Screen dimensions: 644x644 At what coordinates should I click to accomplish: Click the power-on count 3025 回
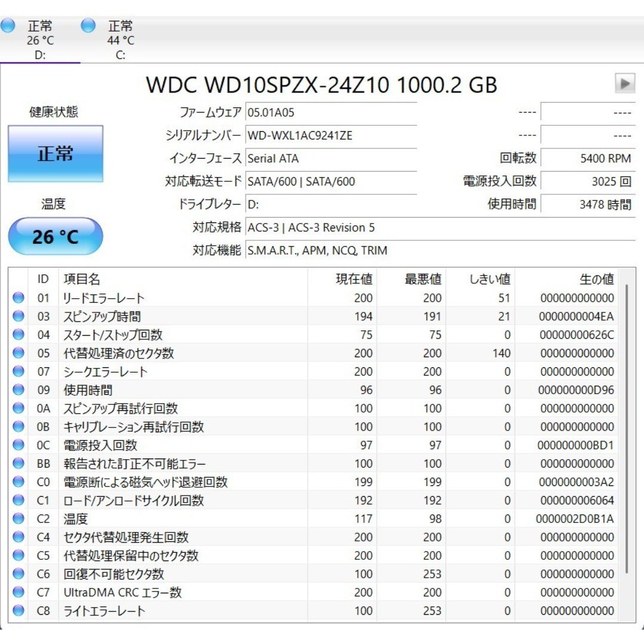pos(588,181)
